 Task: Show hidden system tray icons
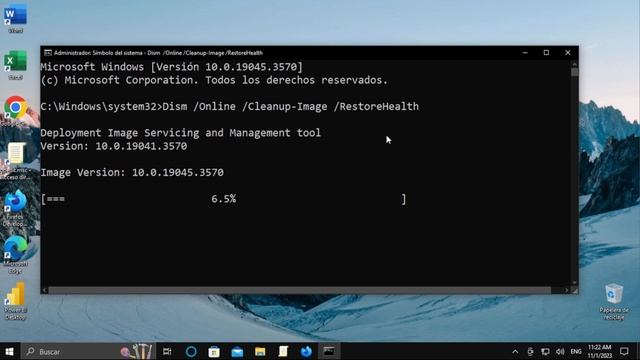[x=515, y=351]
